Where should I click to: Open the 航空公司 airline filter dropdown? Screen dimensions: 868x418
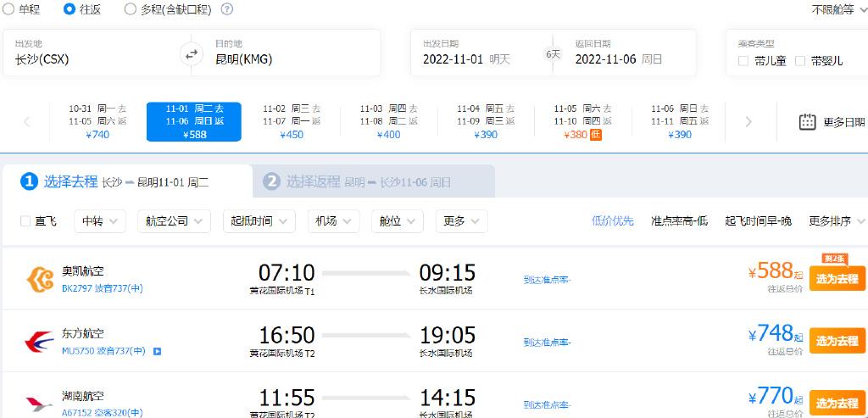pos(176,221)
